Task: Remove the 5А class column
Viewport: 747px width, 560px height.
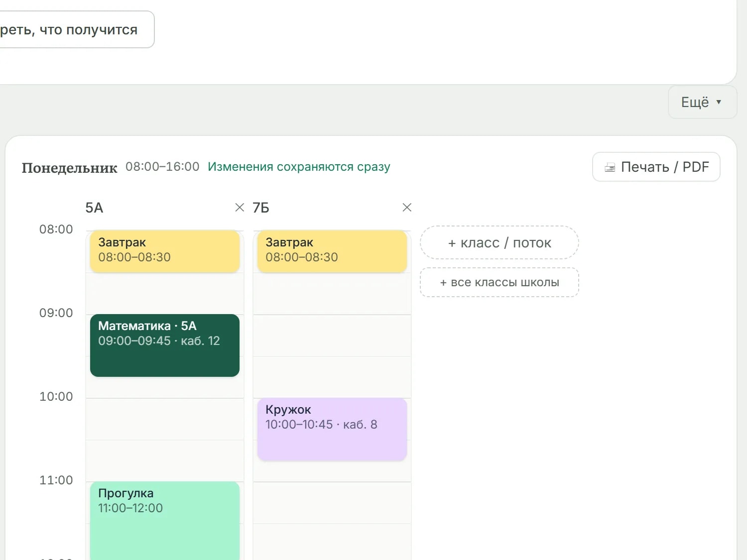Action: pos(240,208)
